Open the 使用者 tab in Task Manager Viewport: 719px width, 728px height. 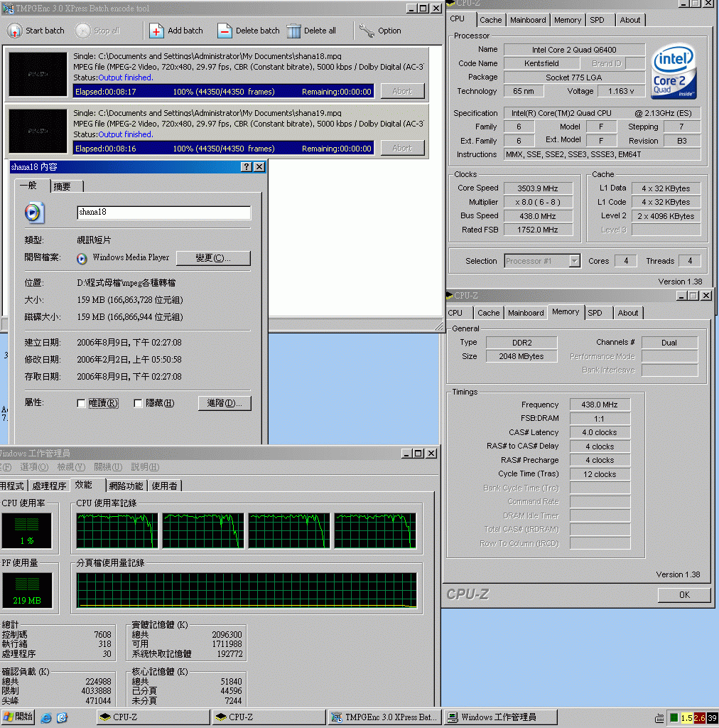[x=164, y=486]
